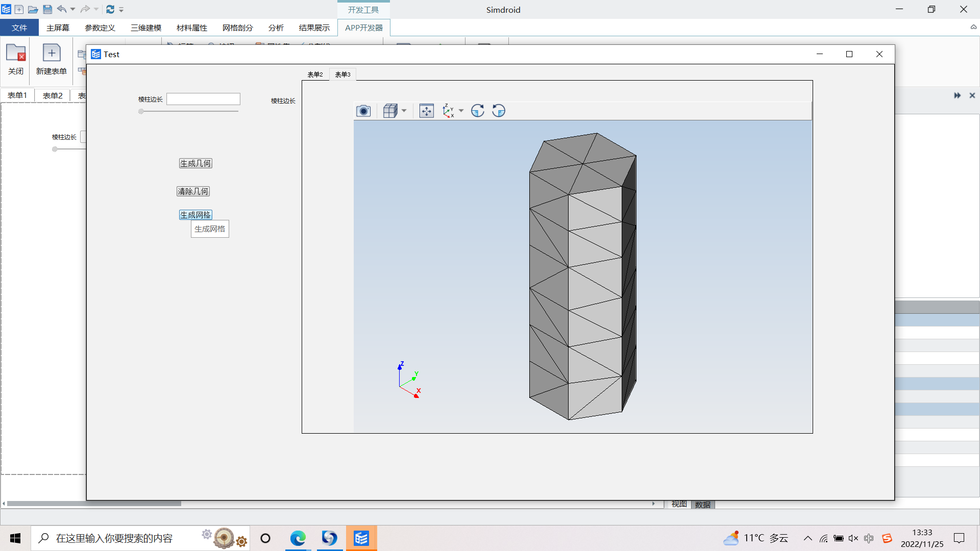Switch to the 视图 bottom tab
Screen dimensions: 980x551
[x=679, y=504]
